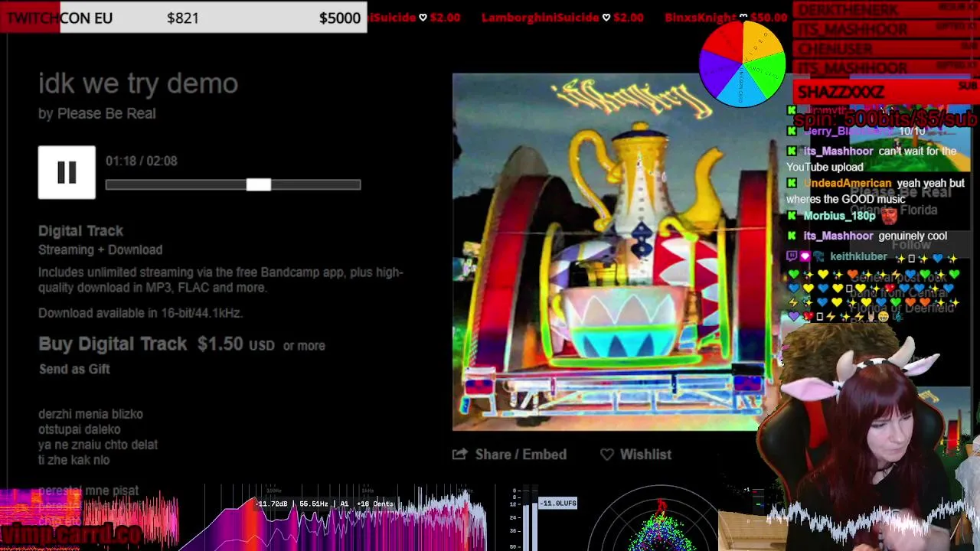Click the lyrics line derzhi menia blizko
The height and width of the screenshot is (551, 980).
pyautogui.click(x=90, y=414)
